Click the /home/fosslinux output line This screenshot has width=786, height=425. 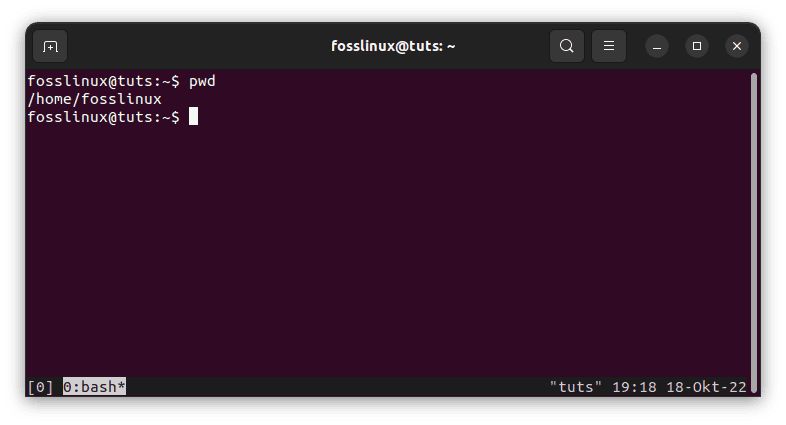[x=94, y=99]
